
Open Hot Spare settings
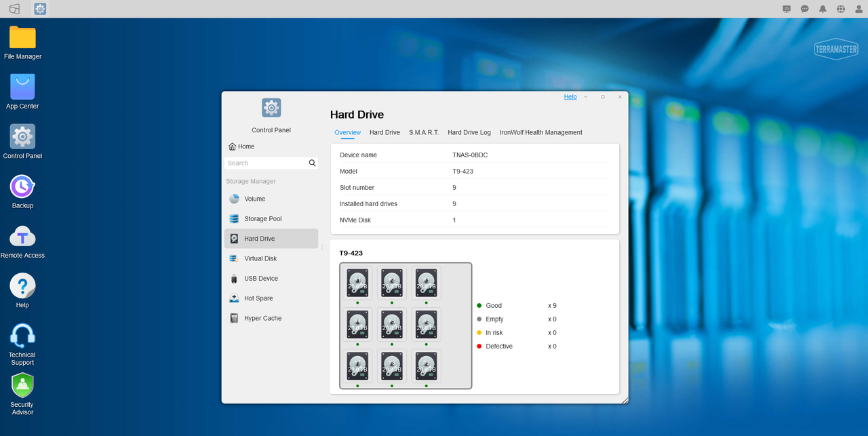point(271,298)
